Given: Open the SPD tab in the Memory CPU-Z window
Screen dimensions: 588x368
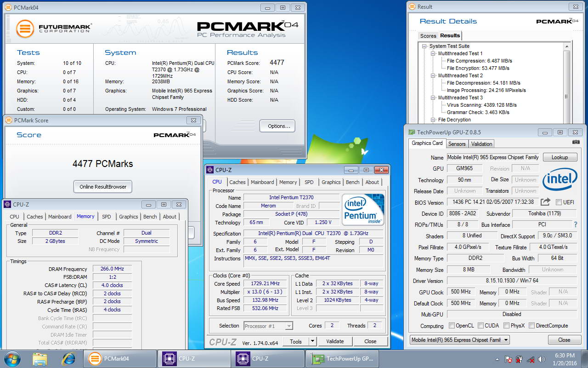Looking at the screenshot, I should click(107, 217).
